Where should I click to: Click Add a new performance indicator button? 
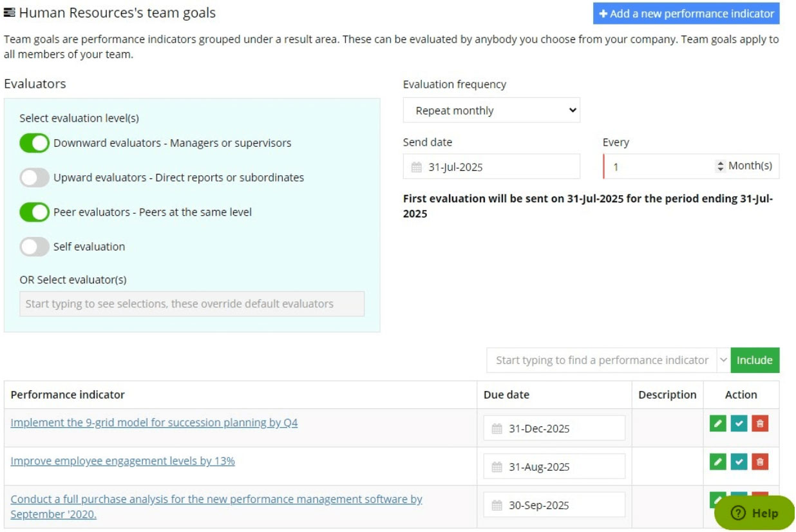click(686, 14)
